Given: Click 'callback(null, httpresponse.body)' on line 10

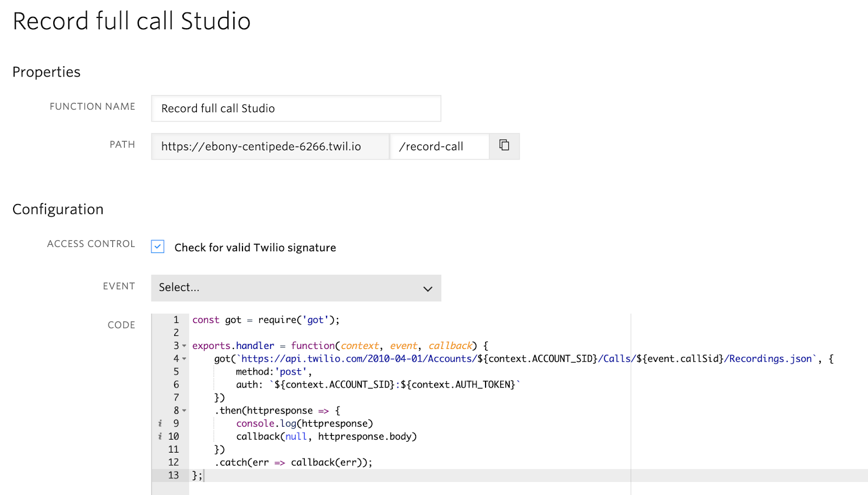Looking at the screenshot, I should tap(326, 436).
